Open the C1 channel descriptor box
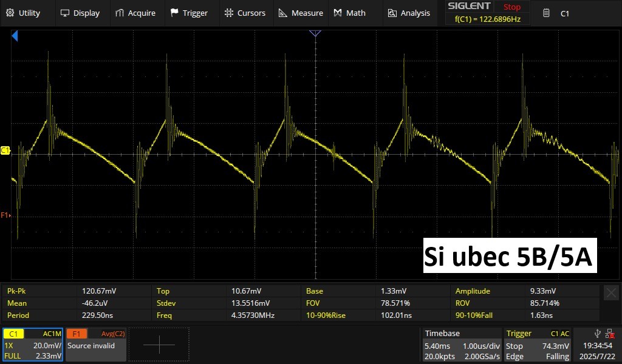This screenshot has width=622, height=364. tap(33, 345)
